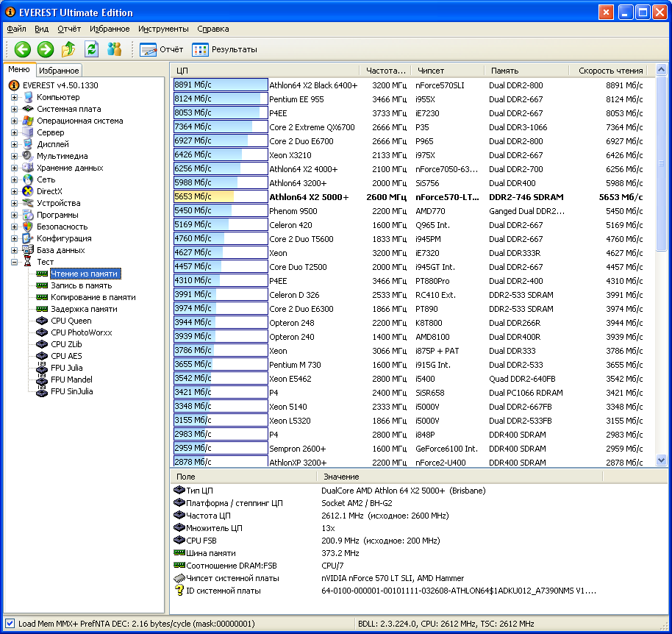Click the 8891 Мб/с result bar
This screenshot has height=634, width=672.
pos(221,85)
